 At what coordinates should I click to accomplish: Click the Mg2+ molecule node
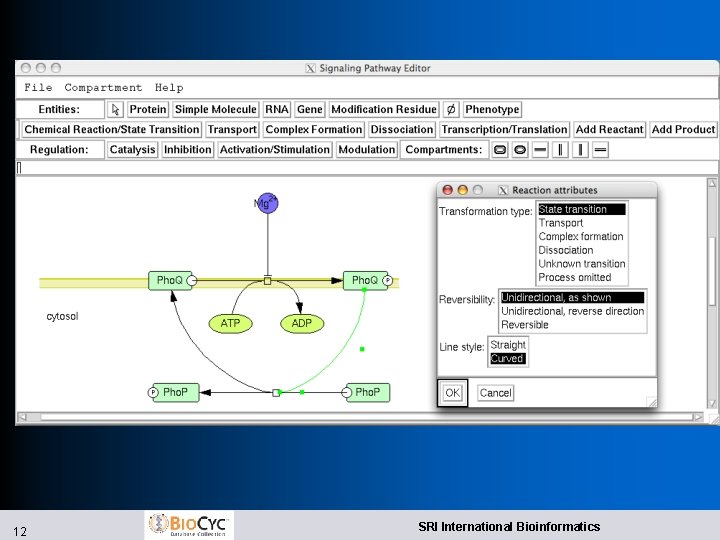[x=267, y=203]
